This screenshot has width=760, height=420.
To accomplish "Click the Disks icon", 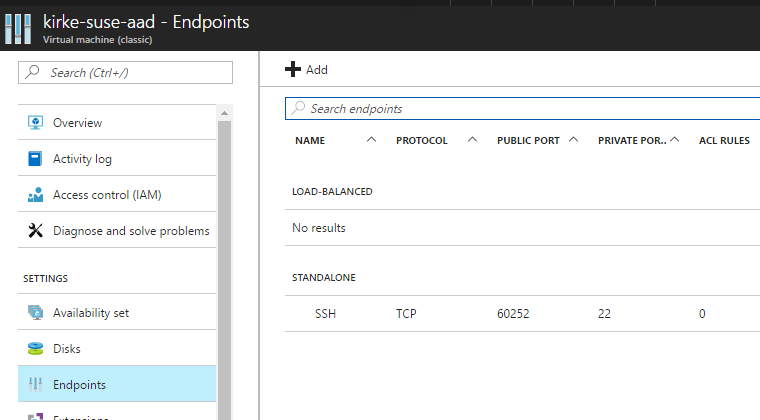I will click(x=35, y=349).
